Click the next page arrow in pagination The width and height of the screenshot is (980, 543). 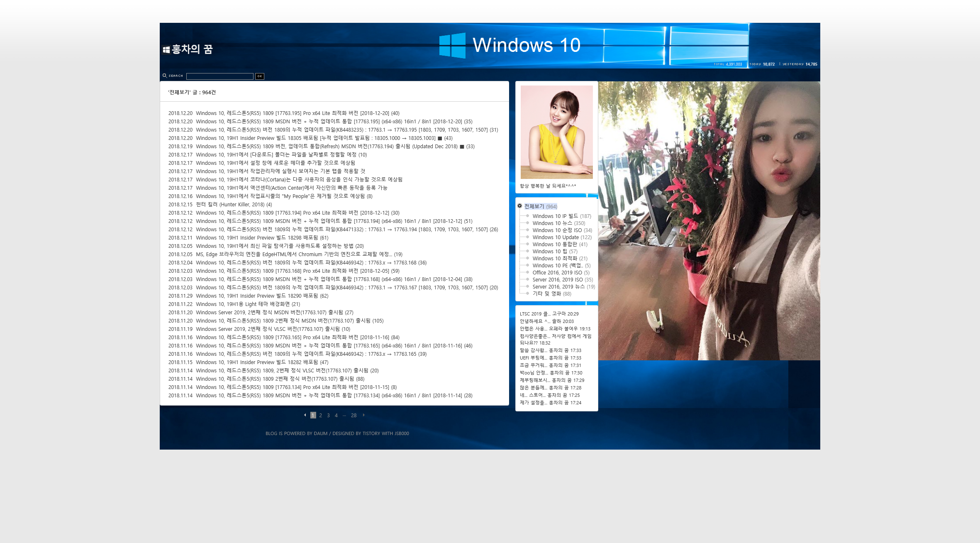pyautogui.click(x=364, y=415)
